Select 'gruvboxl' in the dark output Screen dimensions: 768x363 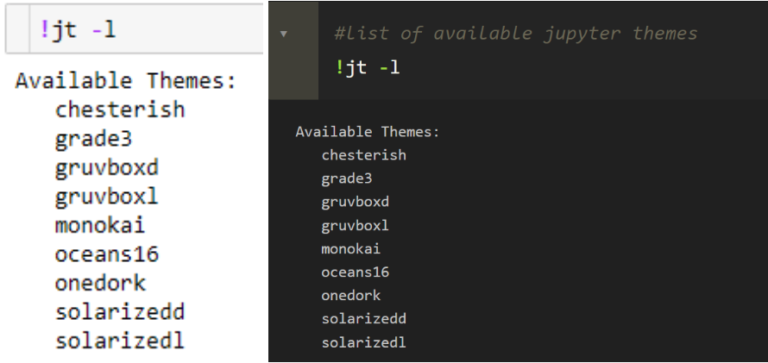click(x=355, y=226)
